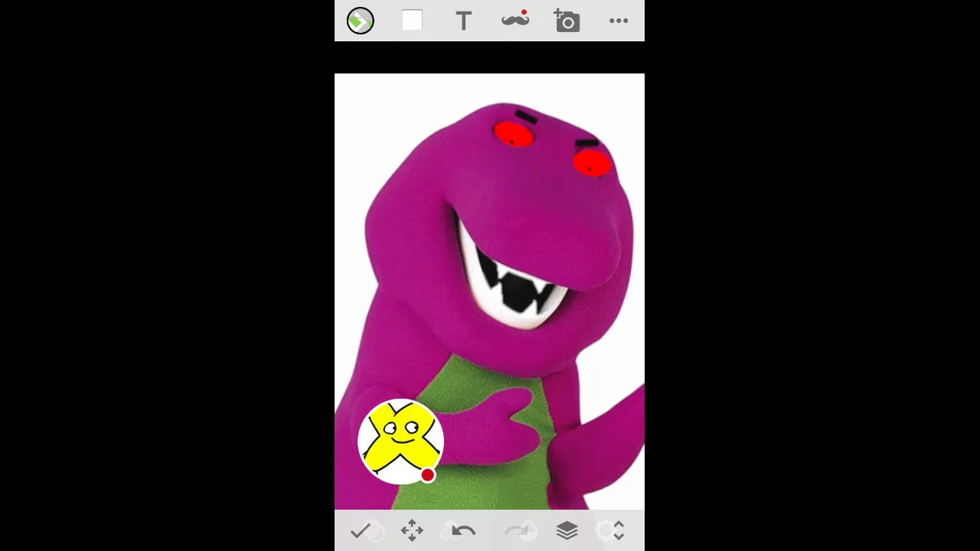Tap the red dot handle on sticker
The image size is (980, 551).
[x=427, y=475]
